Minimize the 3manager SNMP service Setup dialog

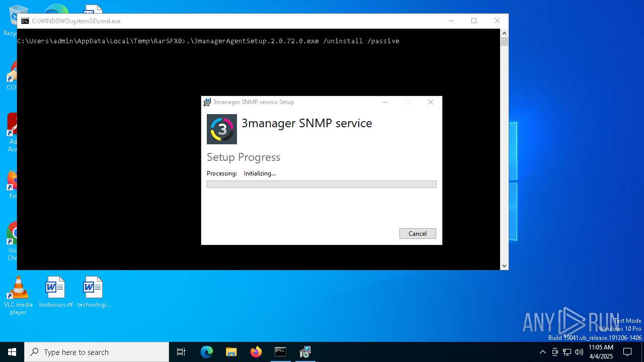385,102
